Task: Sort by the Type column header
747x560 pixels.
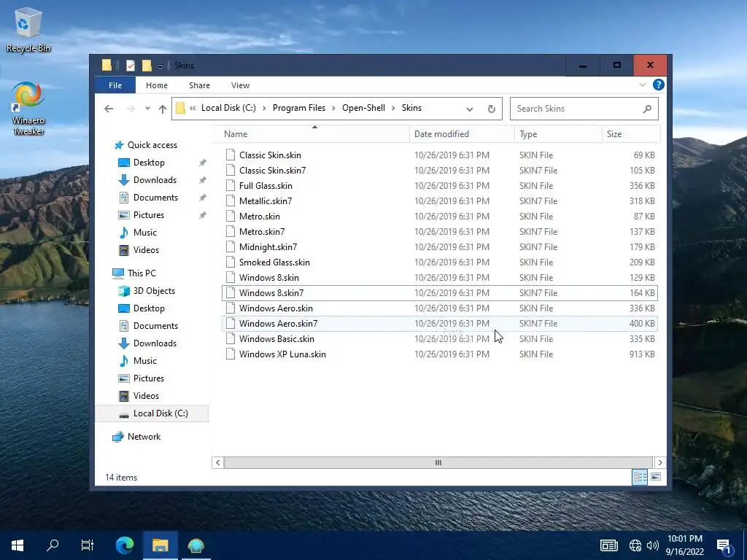Action: (558, 134)
